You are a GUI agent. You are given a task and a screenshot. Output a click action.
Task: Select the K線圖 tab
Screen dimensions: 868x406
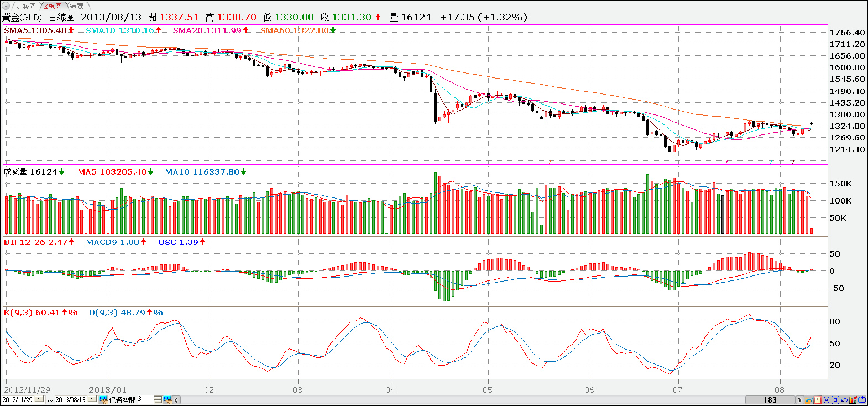pos(53,6)
